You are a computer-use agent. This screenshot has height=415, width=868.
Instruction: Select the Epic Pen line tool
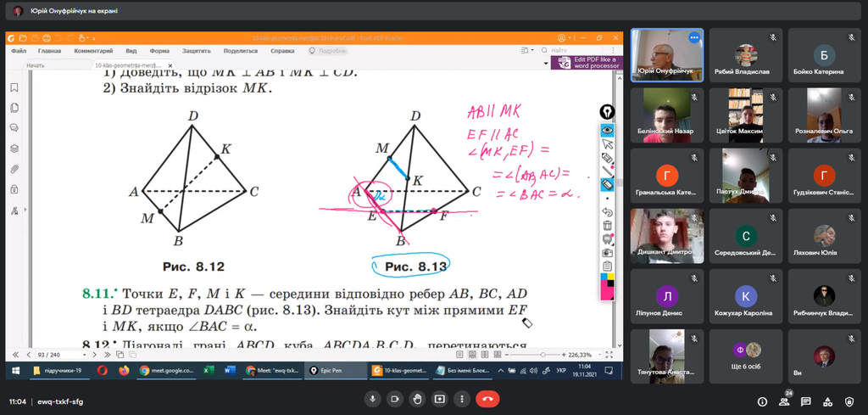[607, 171]
